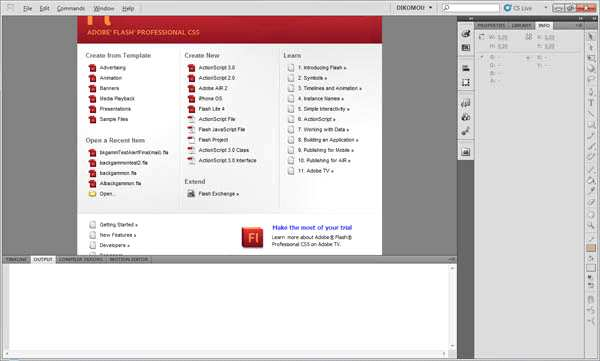Image resolution: width=600 pixels, height=361 pixels.
Task: Open the collapsed Color panel icon
Action: click(x=466, y=33)
